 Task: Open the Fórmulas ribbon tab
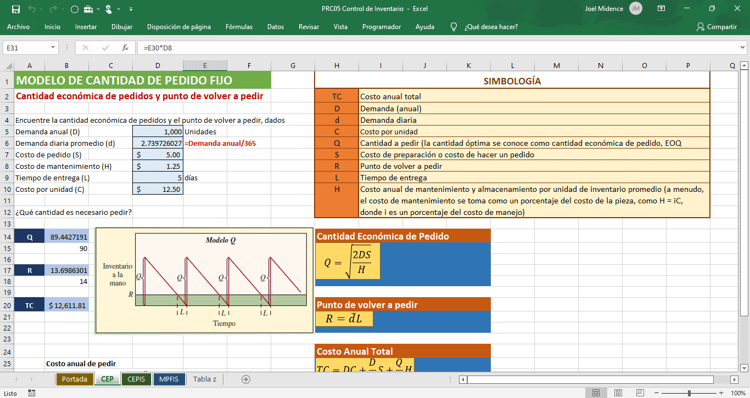click(x=239, y=27)
